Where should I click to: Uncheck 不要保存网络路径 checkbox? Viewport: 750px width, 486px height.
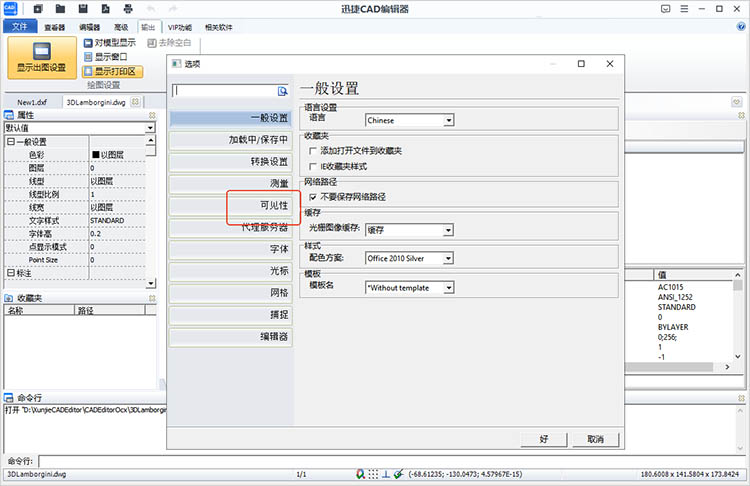tap(313, 197)
